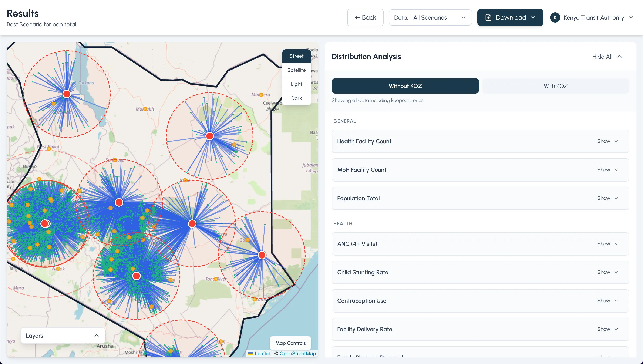Click the Download file icon

coord(488,17)
